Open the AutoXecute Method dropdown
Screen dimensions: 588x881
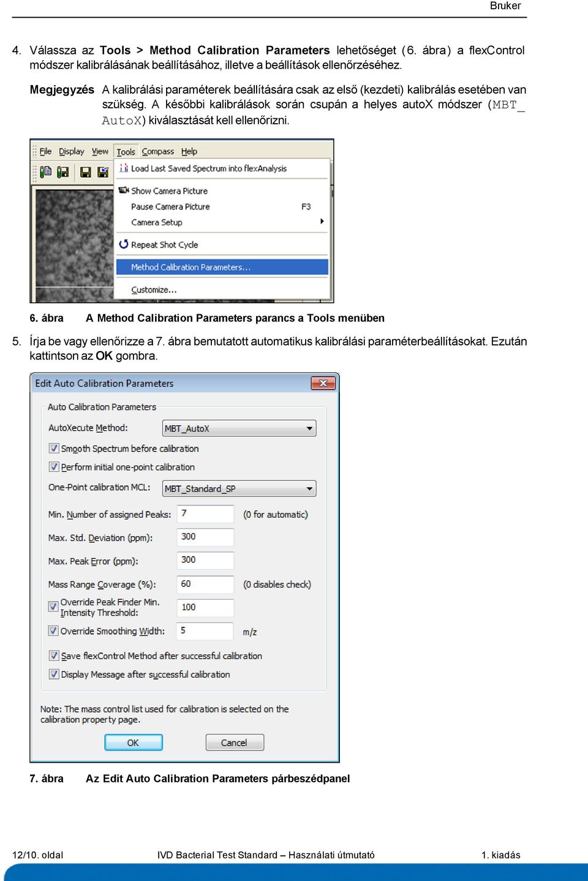(239, 428)
